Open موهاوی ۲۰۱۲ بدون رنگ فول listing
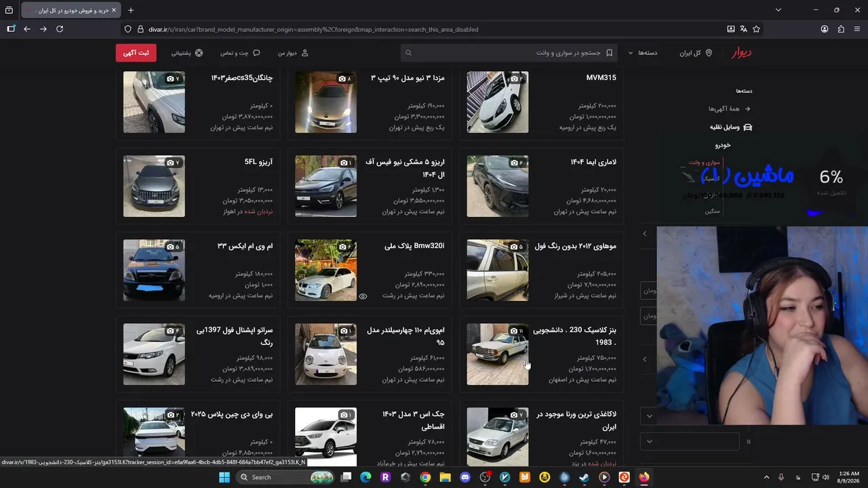The height and width of the screenshot is (488, 868). click(541, 270)
